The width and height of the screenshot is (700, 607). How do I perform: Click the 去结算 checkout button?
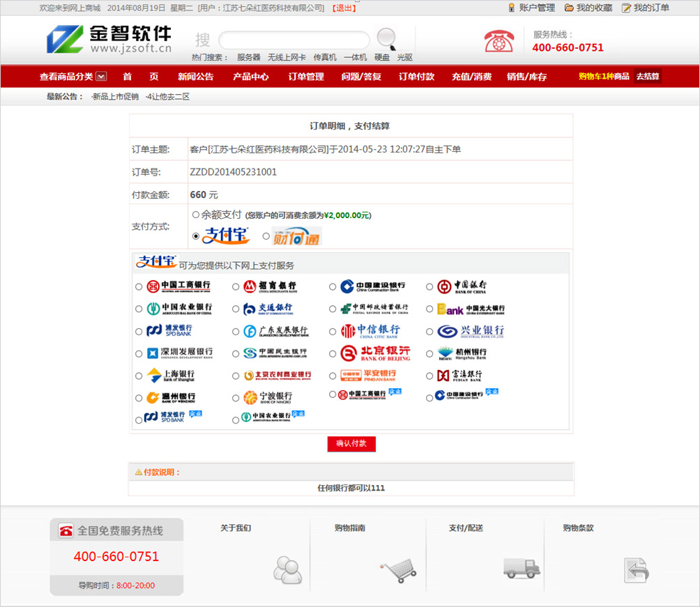tap(647, 77)
